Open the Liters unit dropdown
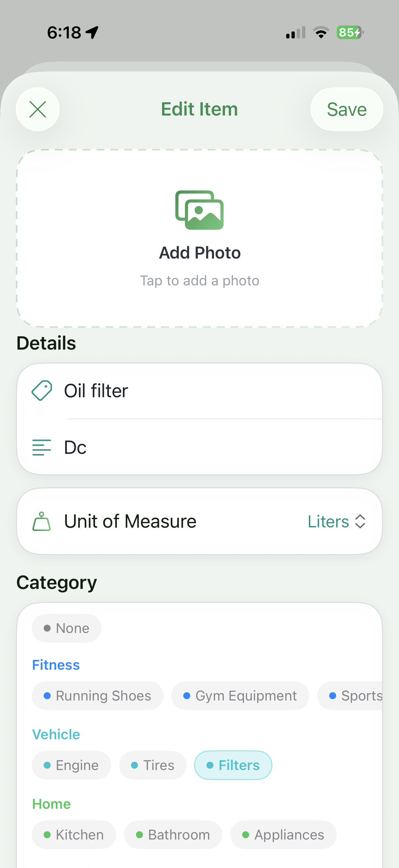This screenshot has width=399, height=868. tap(336, 521)
